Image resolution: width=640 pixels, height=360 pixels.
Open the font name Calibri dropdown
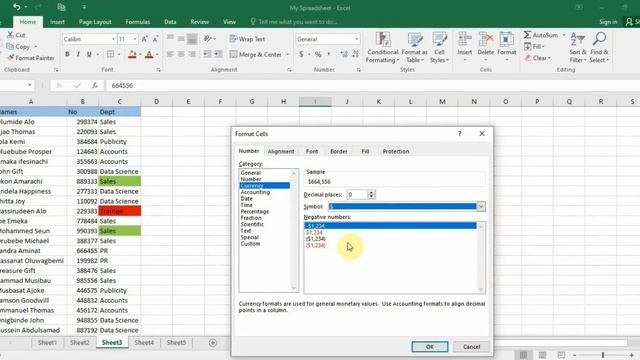pyautogui.click(x=113, y=39)
